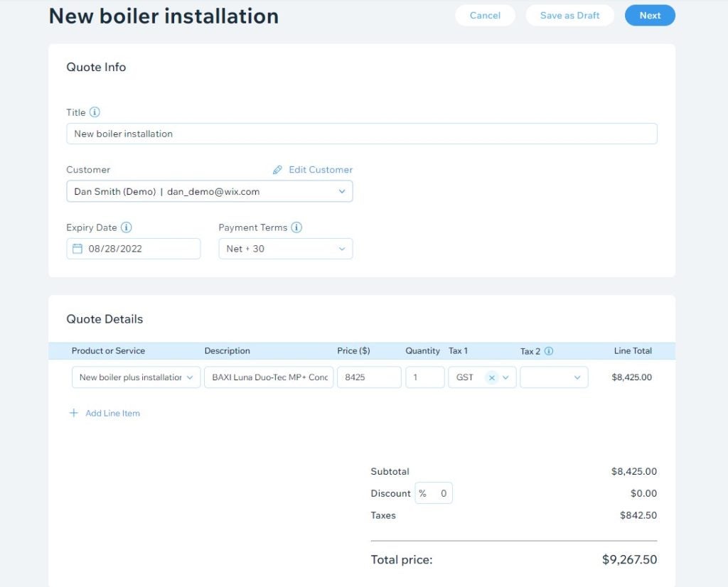The width and height of the screenshot is (728, 587).
Task: Open the Title info tooltip icon
Action: (94, 112)
